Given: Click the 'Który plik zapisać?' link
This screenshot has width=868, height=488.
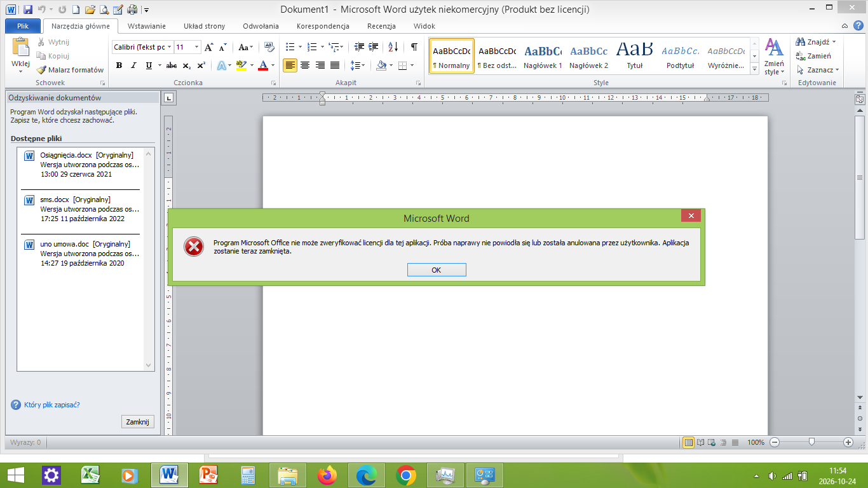Looking at the screenshot, I should coord(51,405).
